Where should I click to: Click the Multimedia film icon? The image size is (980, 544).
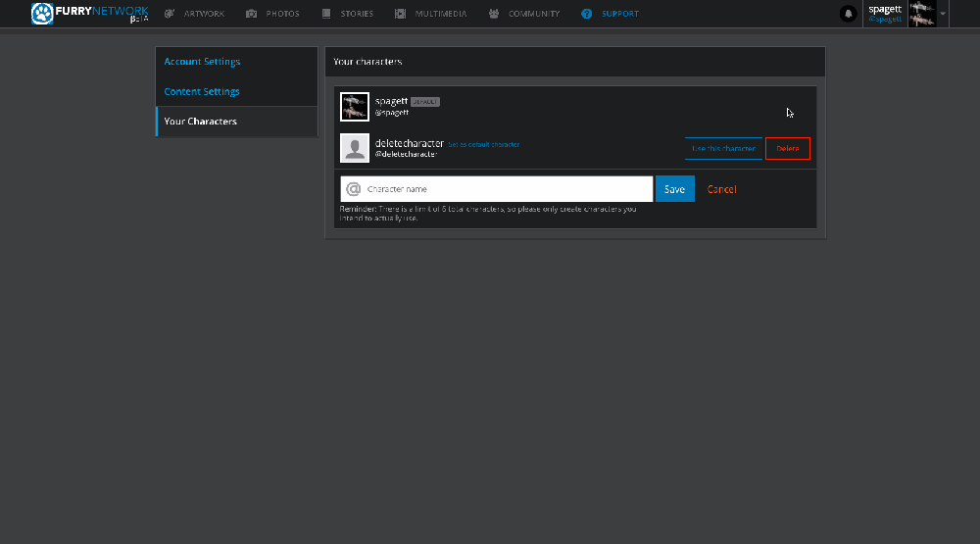[401, 14]
